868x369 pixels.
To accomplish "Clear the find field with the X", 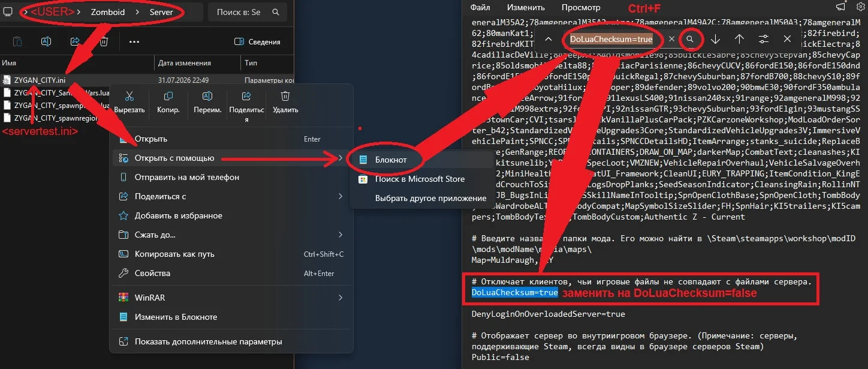I will tap(671, 39).
